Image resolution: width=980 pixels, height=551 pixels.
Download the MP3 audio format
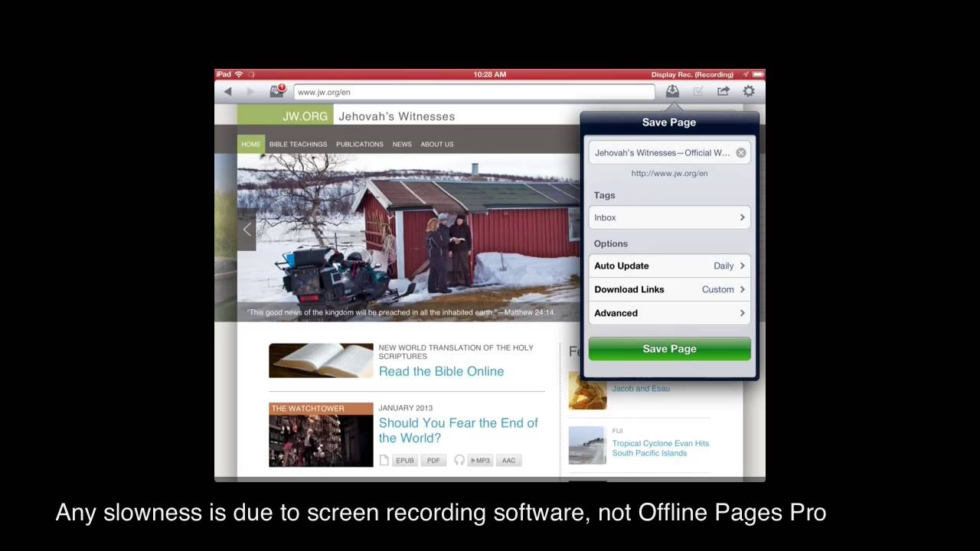click(x=480, y=460)
